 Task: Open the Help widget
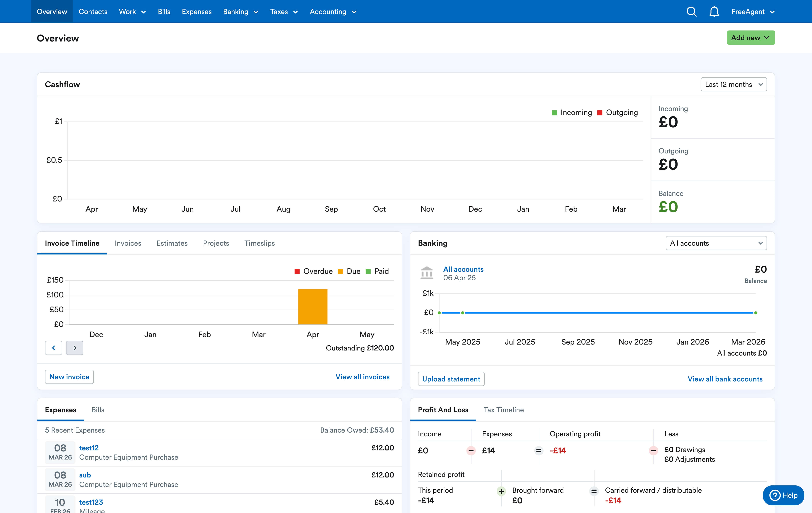click(x=783, y=495)
